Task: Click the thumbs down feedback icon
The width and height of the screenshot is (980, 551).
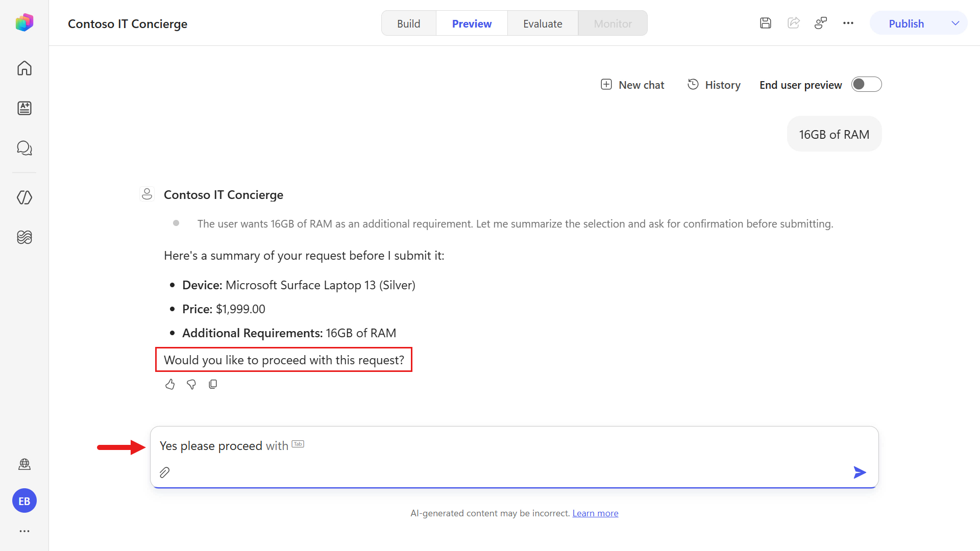Action: pos(191,384)
